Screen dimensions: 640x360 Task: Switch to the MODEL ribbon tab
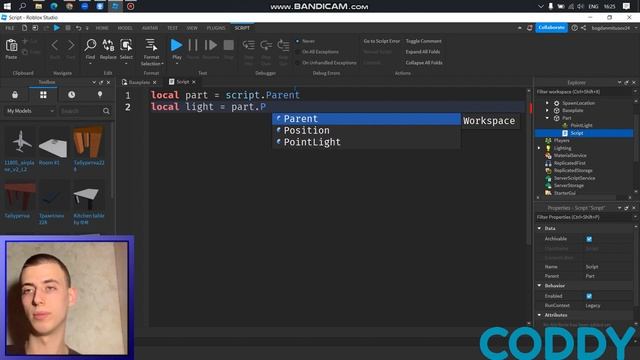125,28
